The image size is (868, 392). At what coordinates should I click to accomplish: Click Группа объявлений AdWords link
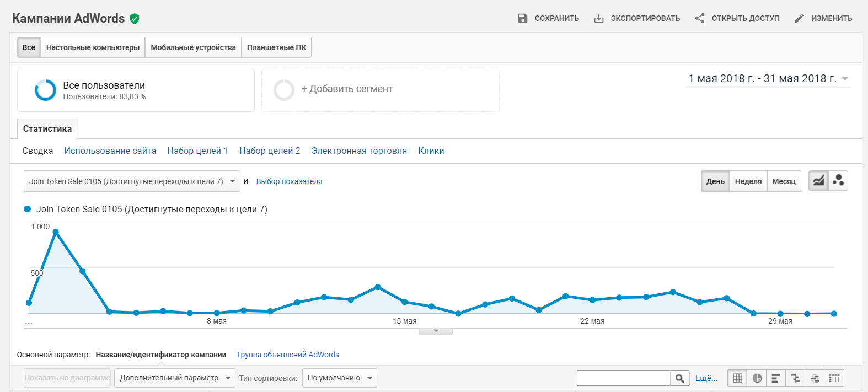(x=288, y=355)
